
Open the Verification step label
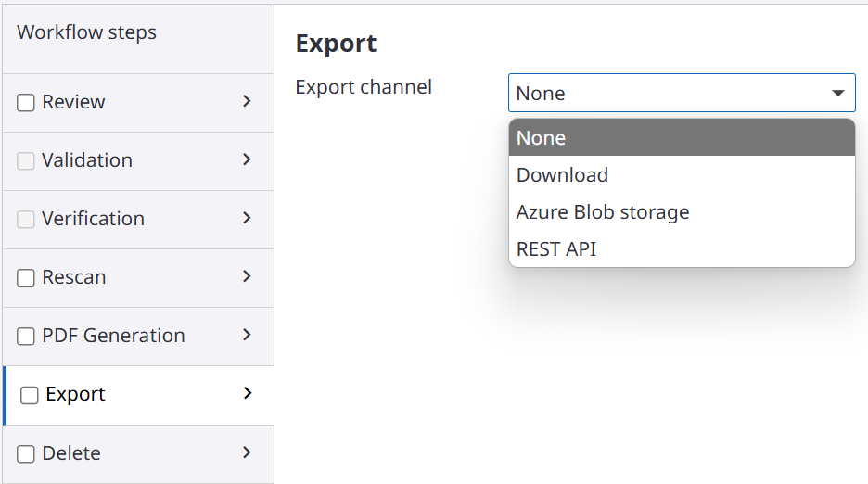(93, 219)
